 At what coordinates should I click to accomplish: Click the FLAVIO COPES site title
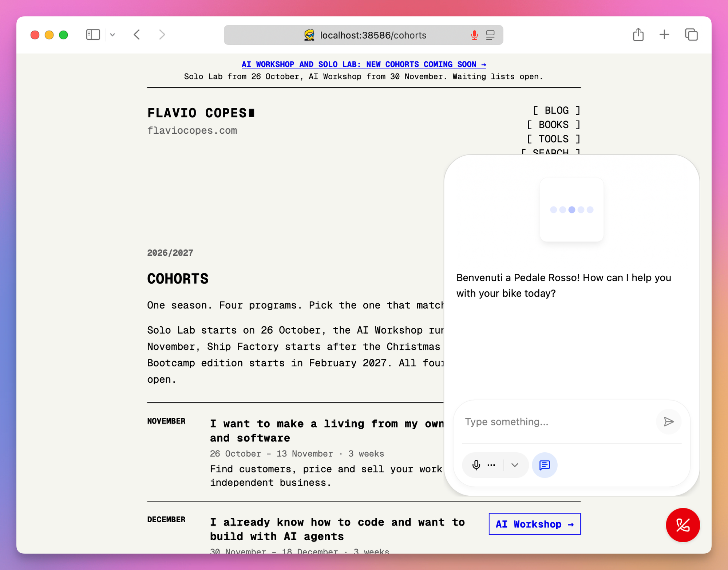tap(201, 113)
